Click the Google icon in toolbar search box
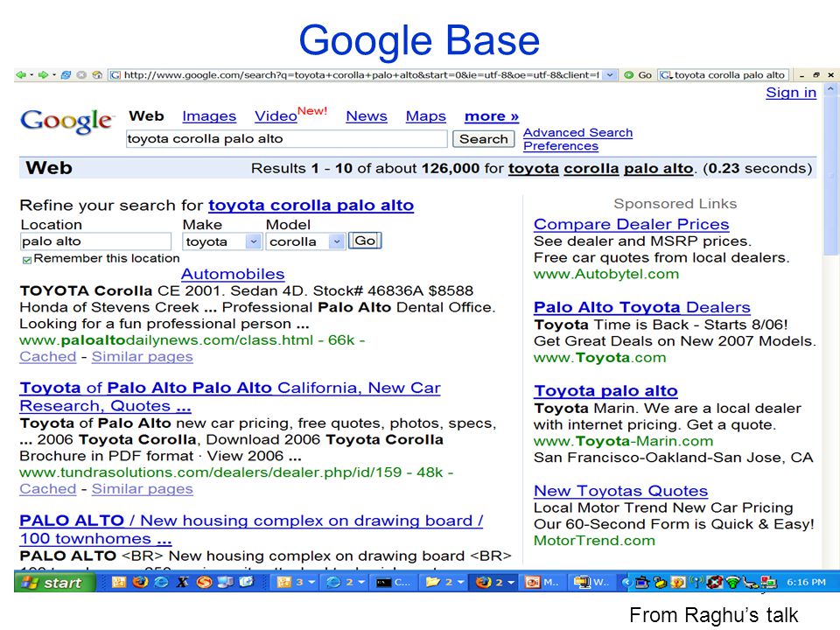Viewport: 840px width, 630px height. pos(666,75)
